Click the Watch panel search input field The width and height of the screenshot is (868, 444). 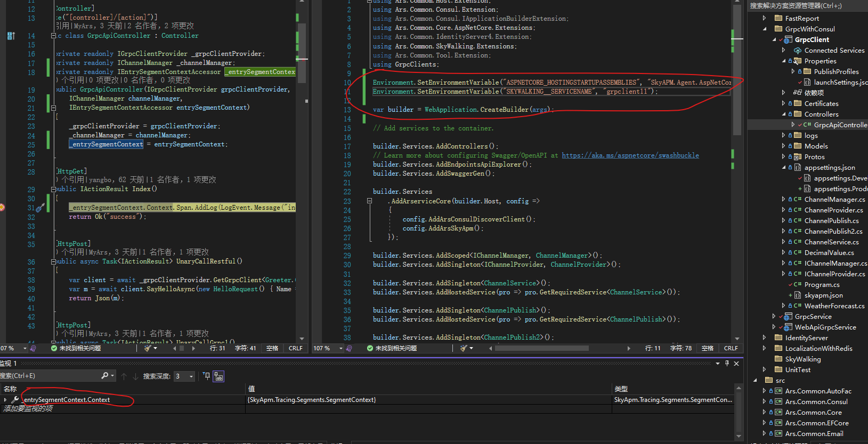51,376
